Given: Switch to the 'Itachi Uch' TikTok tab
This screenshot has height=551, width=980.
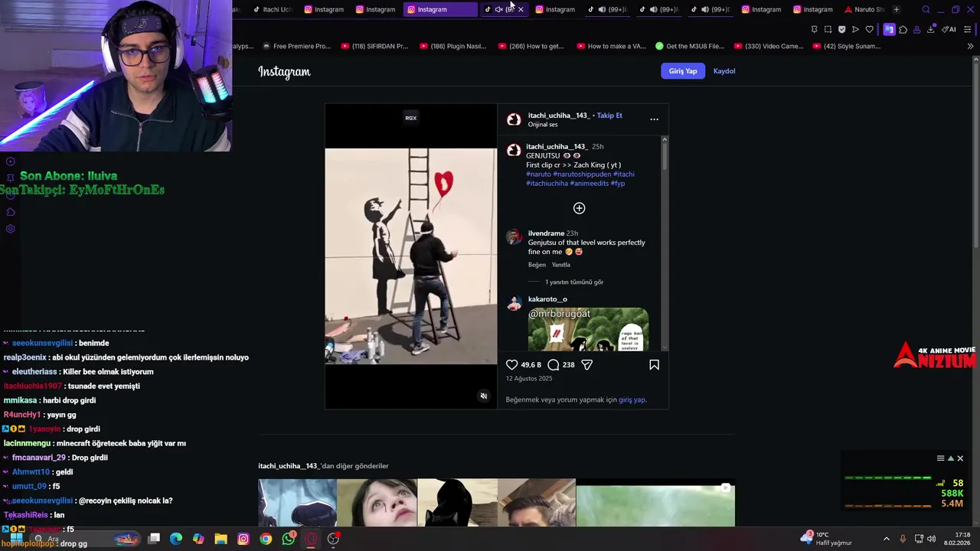Looking at the screenshot, I should click(273, 9).
